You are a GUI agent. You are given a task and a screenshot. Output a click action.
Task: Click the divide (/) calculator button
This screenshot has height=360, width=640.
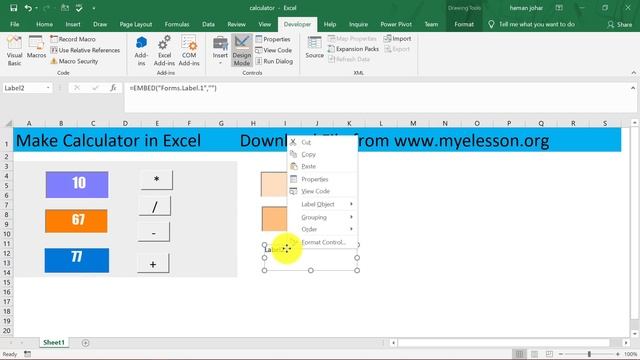(155, 207)
